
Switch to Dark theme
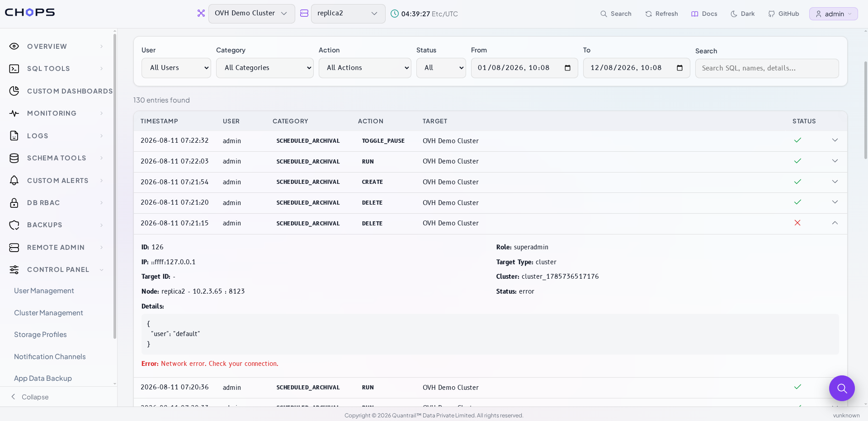[742, 14]
